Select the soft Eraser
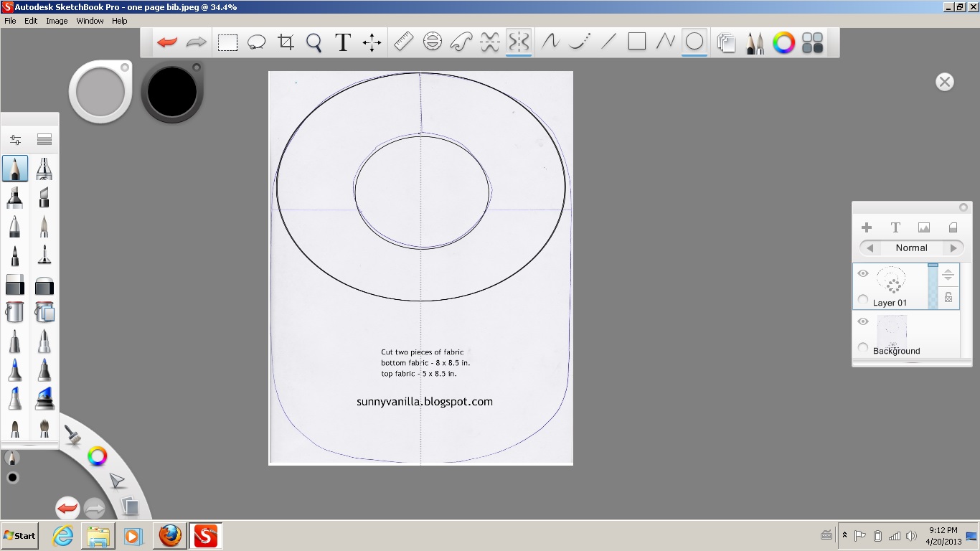 pos(44,285)
